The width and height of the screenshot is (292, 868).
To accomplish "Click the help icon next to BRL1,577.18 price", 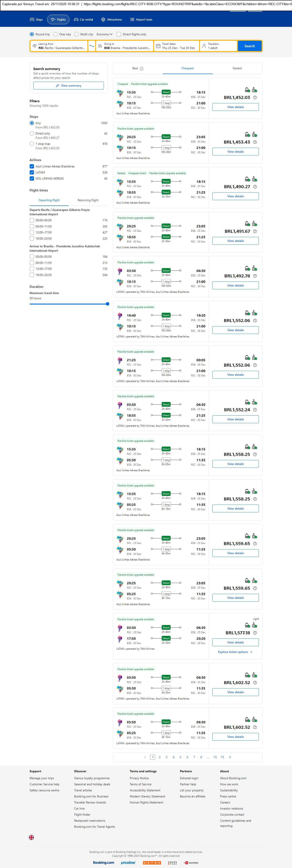I will (x=255, y=632).
